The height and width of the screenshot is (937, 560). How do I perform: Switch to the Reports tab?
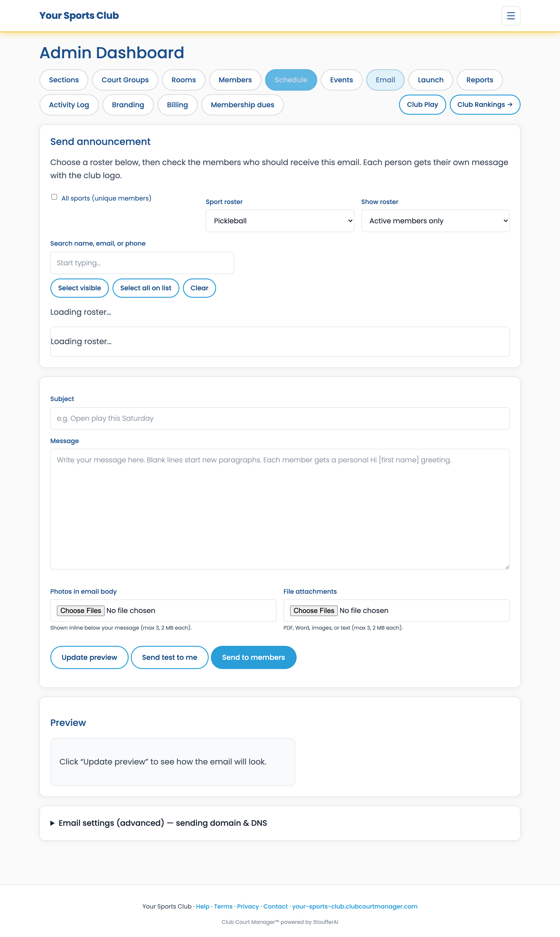coord(480,80)
